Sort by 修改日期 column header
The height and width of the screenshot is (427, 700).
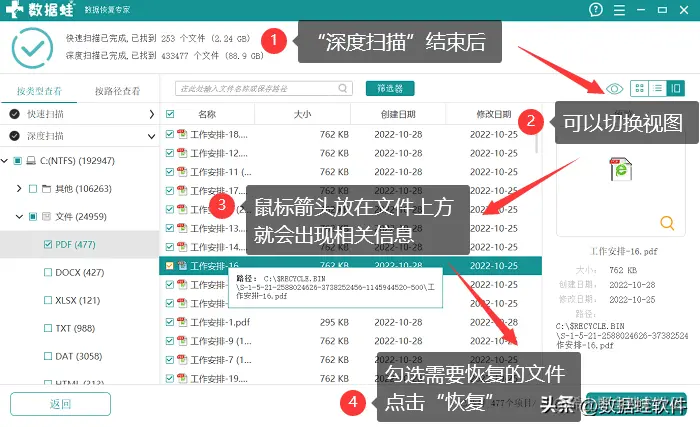(493, 114)
